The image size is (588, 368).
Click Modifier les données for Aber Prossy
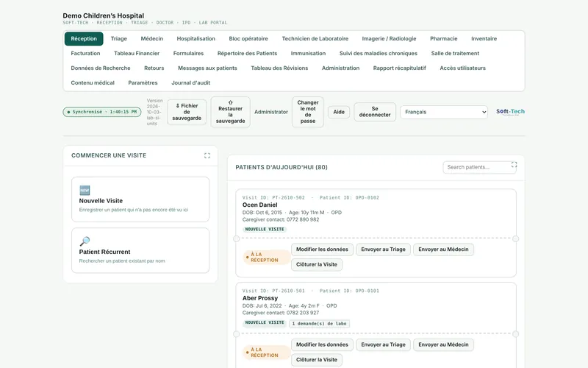coord(322,344)
